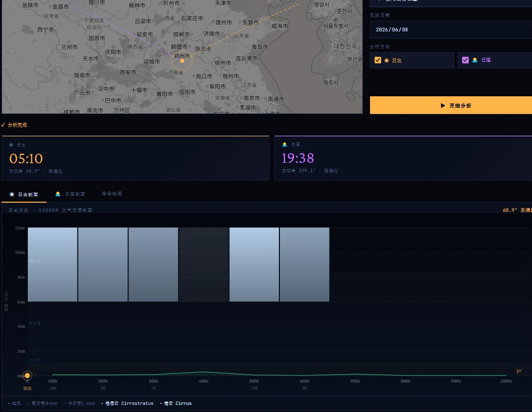532x412 pixels.
Task: Click the bright cloud bar above 500k
Action: pos(254,264)
